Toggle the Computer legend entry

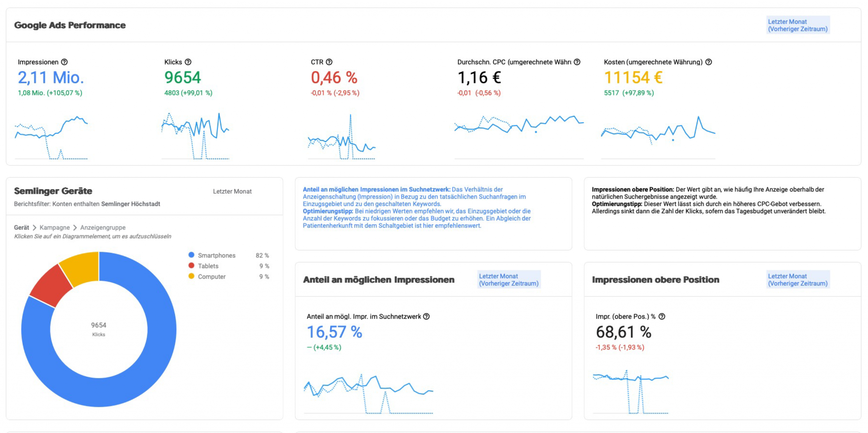211,276
